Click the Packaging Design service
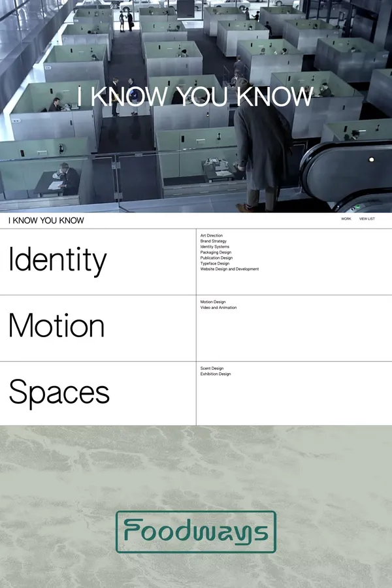The width and height of the screenshot is (392, 588). pyautogui.click(x=216, y=252)
